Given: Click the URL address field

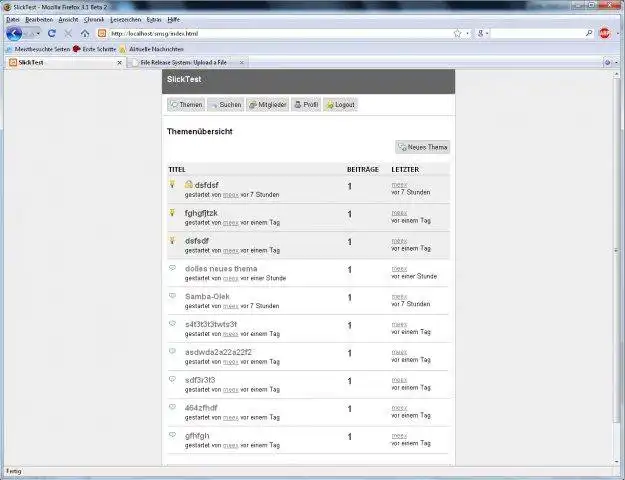Looking at the screenshot, I should tap(279, 33).
